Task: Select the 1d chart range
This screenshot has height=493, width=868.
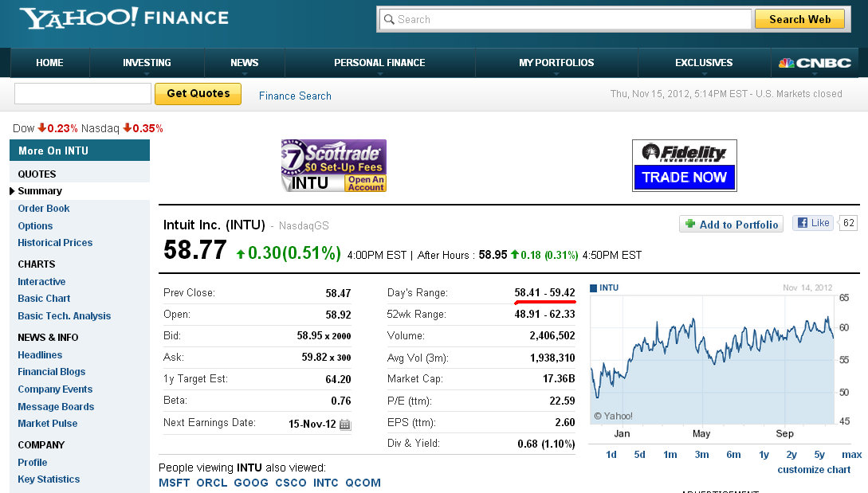Action: [x=611, y=454]
